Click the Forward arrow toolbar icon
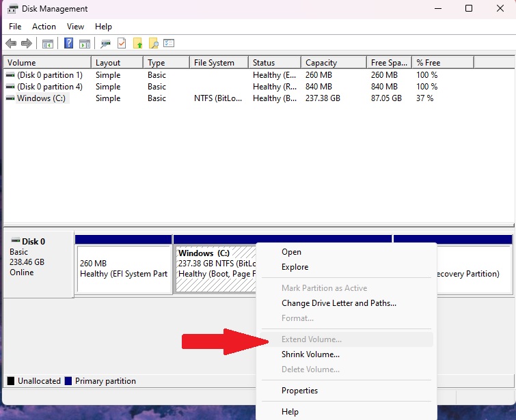516x420 pixels. tap(27, 43)
